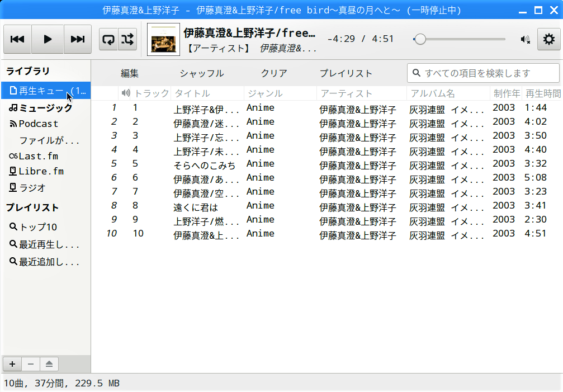This screenshot has width=563, height=392.
Task: Click the add playlist plus button
Action: tap(12, 364)
